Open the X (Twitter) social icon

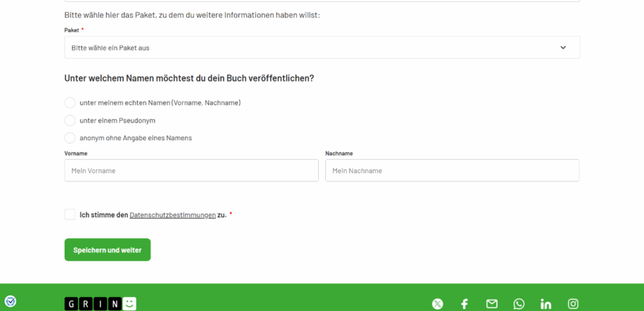[438, 304]
